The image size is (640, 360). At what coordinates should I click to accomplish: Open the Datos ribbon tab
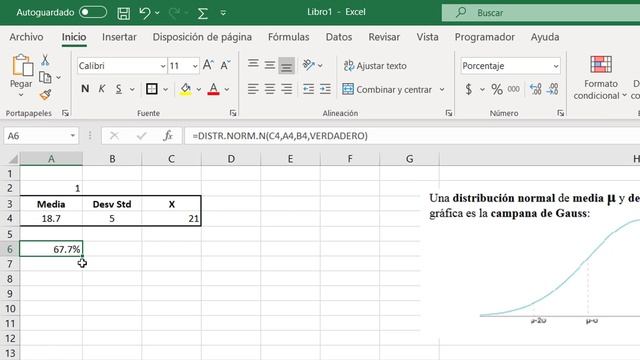tap(339, 37)
